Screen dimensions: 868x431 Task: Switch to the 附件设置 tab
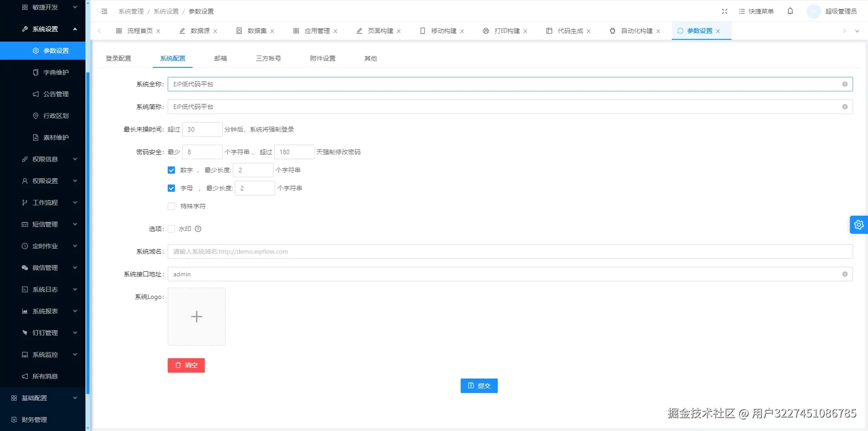point(323,58)
